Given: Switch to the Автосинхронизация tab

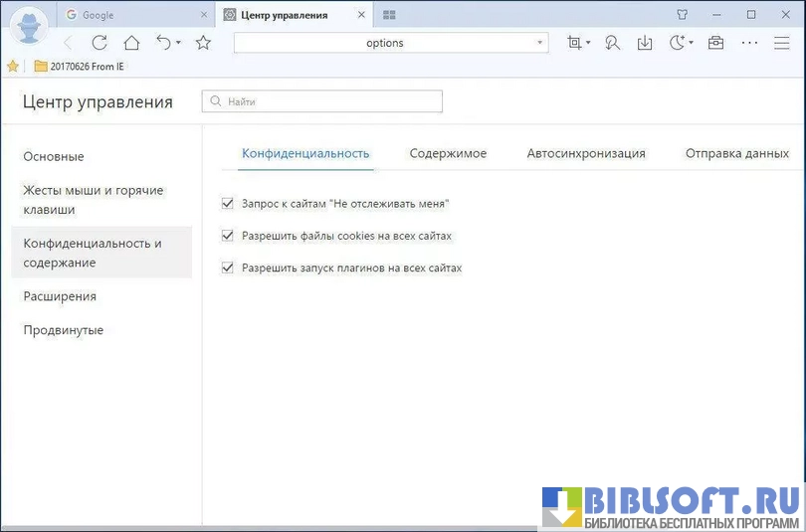Looking at the screenshot, I should coord(586,153).
